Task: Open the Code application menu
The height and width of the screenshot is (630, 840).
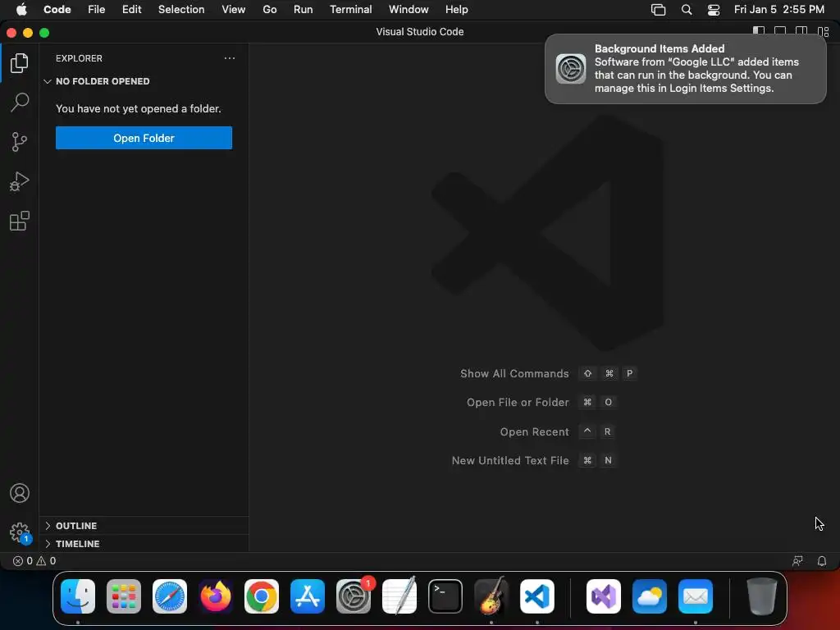Action: coord(57,10)
